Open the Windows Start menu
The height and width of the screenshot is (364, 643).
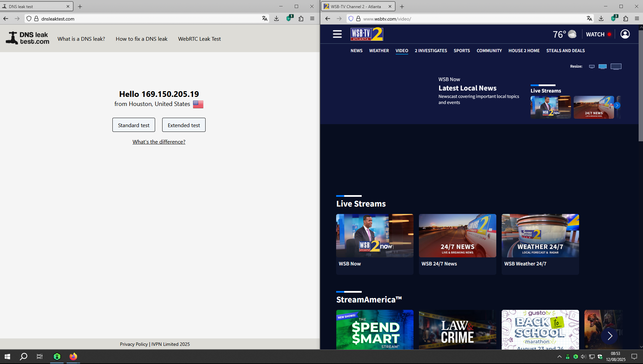click(x=7, y=357)
